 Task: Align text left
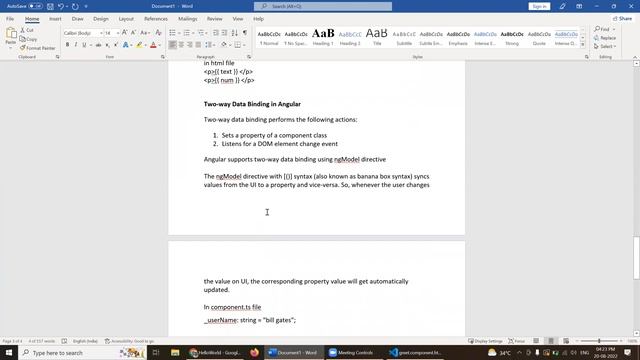pyautogui.click(x=173, y=45)
